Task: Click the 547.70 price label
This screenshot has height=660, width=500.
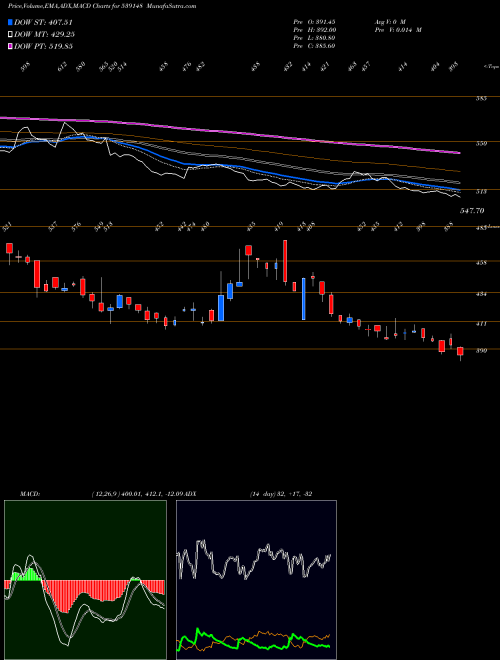Action: click(x=472, y=210)
